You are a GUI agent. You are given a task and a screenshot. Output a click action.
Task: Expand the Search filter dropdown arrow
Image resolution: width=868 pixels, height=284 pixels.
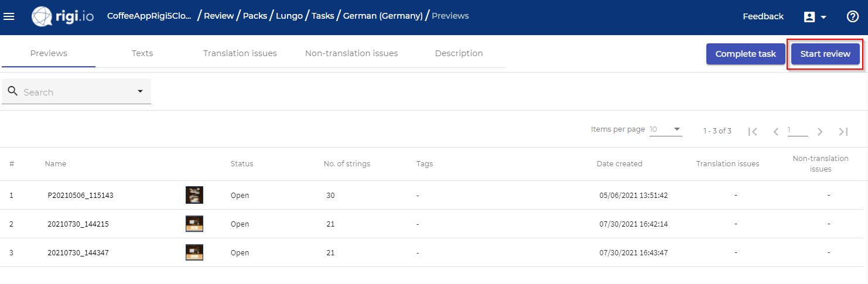click(140, 91)
